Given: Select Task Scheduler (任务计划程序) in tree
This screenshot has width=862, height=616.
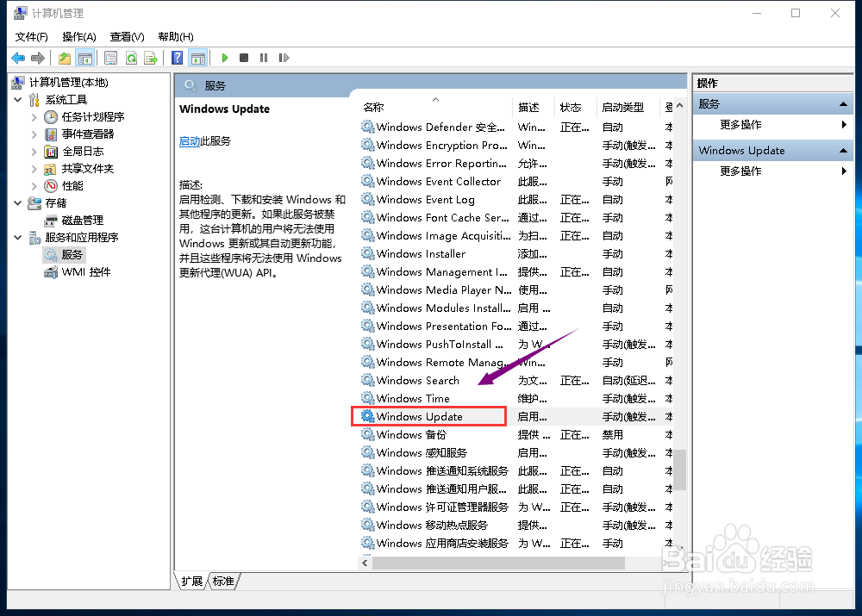Looking at the screenshot, I should coord(93,117).
